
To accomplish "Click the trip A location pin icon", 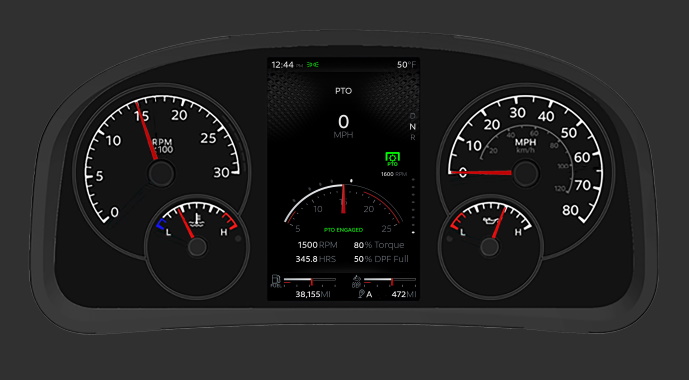I will [x=361, y=294].
